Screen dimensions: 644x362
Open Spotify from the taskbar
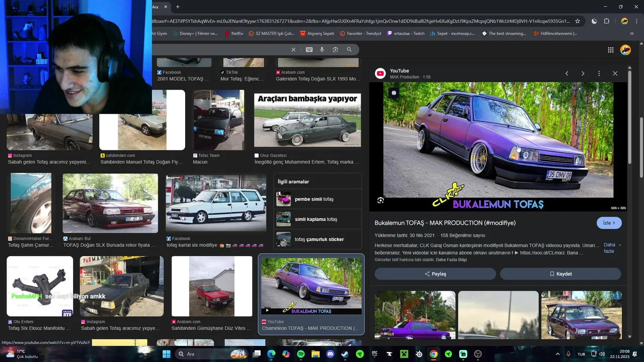[x=301, y=354]
